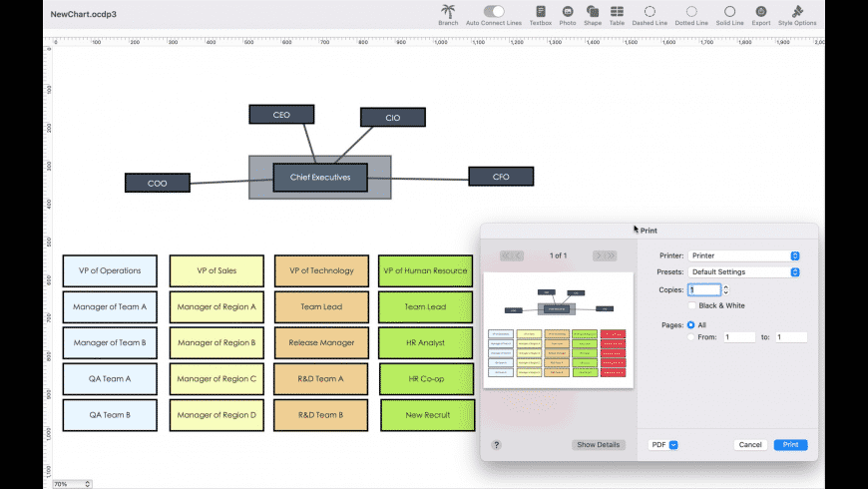Toggle the Auto Connect Lines switch
Screen dimensions: 868x489
point(494,11)
